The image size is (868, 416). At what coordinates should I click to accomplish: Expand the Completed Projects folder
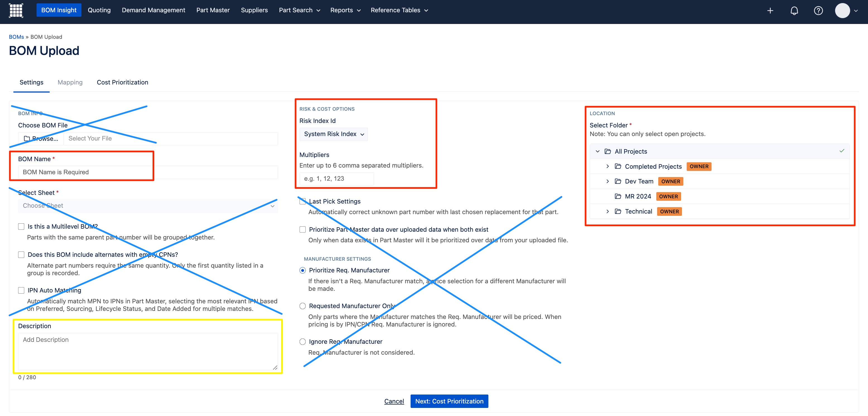(607, 166)
